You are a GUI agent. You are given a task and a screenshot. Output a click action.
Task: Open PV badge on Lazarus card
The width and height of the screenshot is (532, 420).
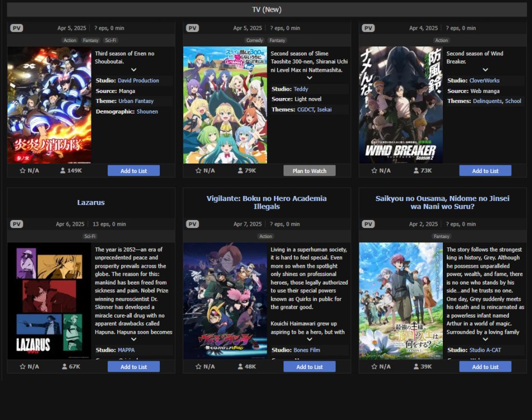(x=17, y=224)
